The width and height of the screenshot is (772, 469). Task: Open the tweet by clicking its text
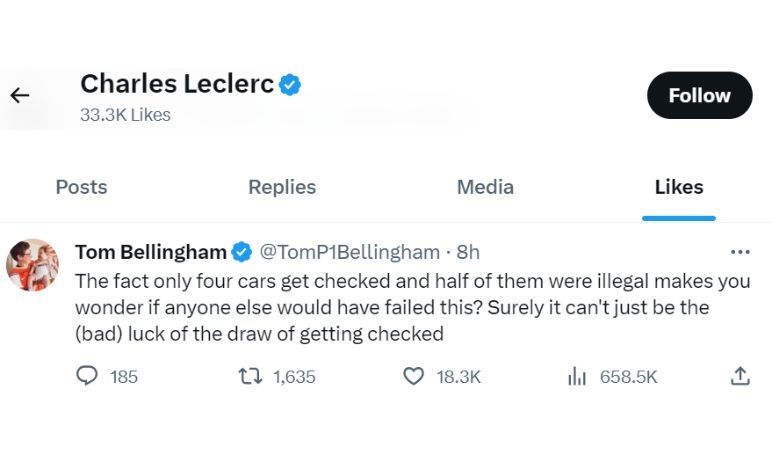click(x=410, y=308)
